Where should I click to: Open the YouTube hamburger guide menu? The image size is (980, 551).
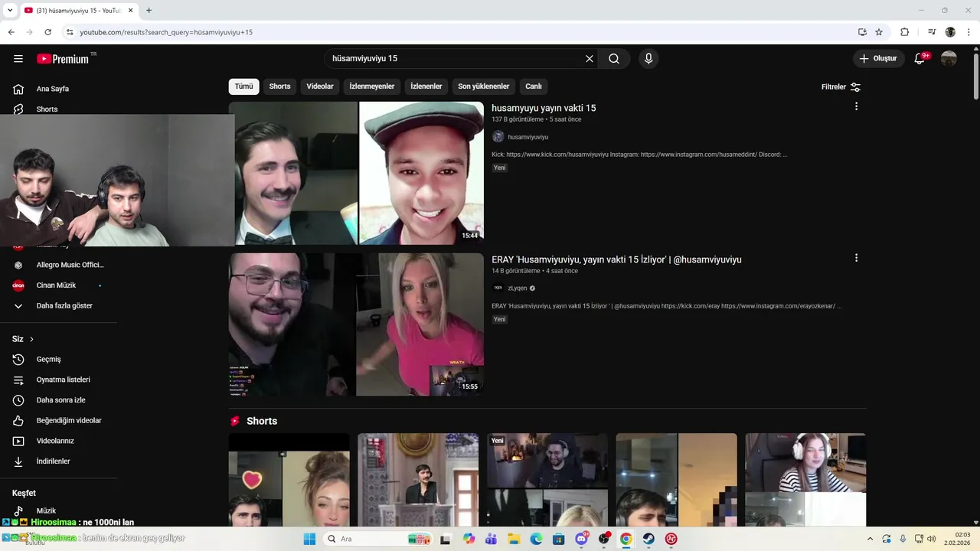pos(18,59)
